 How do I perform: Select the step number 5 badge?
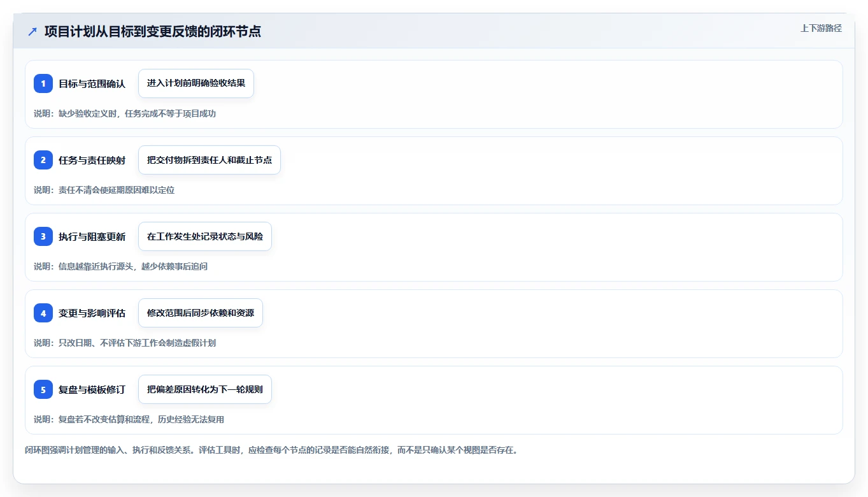(x=43, y=389)
